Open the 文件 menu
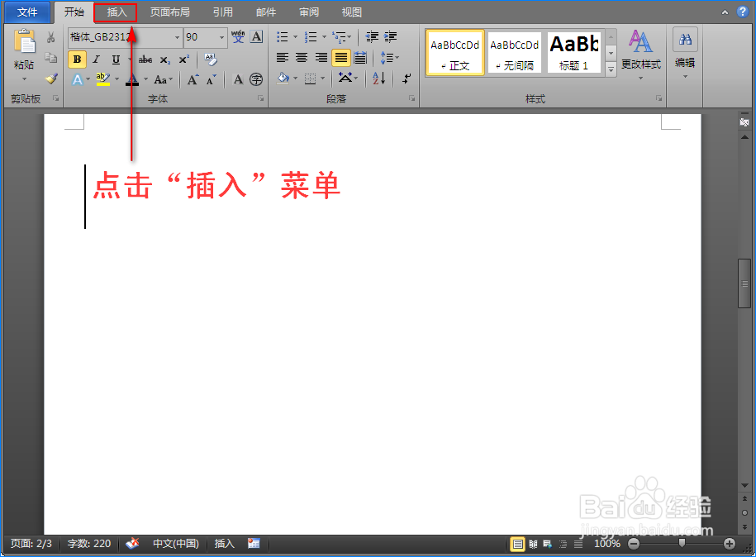The width and height of the screenshot is (756, 557). click(x=27, y=12)
